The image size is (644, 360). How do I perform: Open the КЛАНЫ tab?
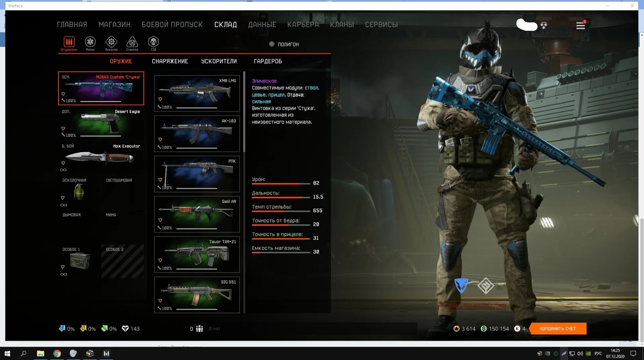click(342, 24)
